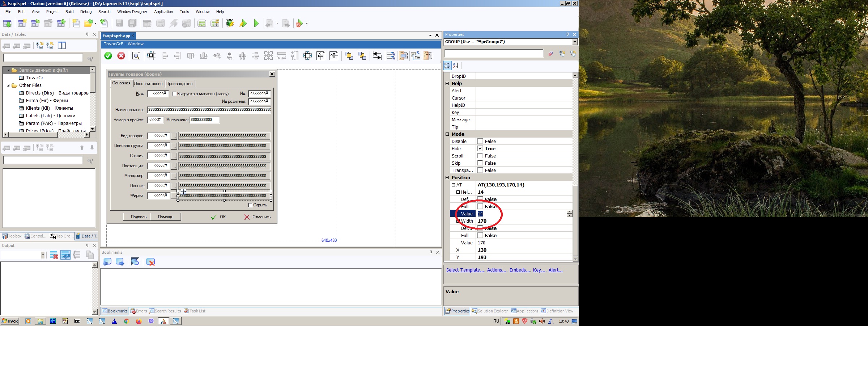Viewport: 868px width, 391px height.
Task: Open the GROUP control selector dropdown
Action: coord(575,42)
